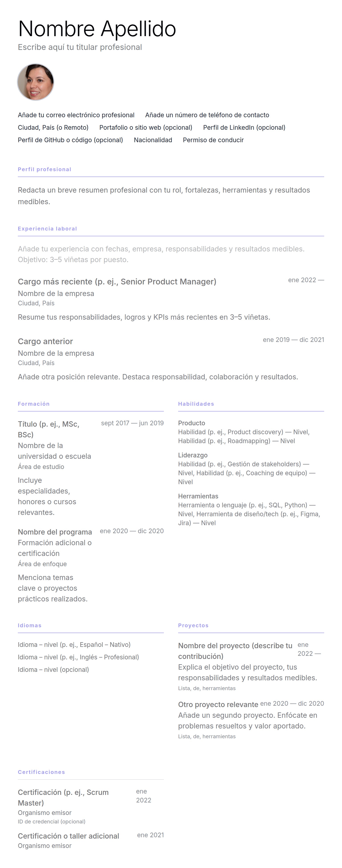Image resolution: width=342 pixels, height=868 pixels.
Task: Click the Habilidades section heading
Action: point(196,404)
